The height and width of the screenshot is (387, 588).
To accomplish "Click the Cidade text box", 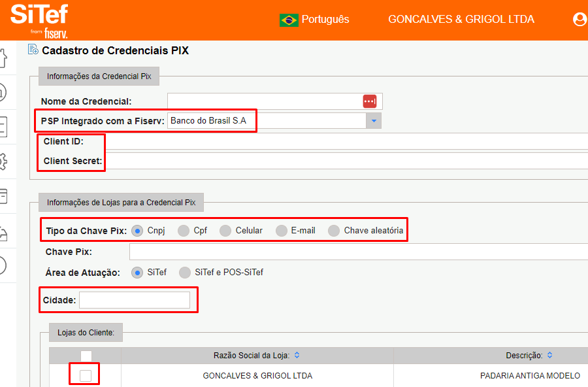I will [x=134, y=300].
